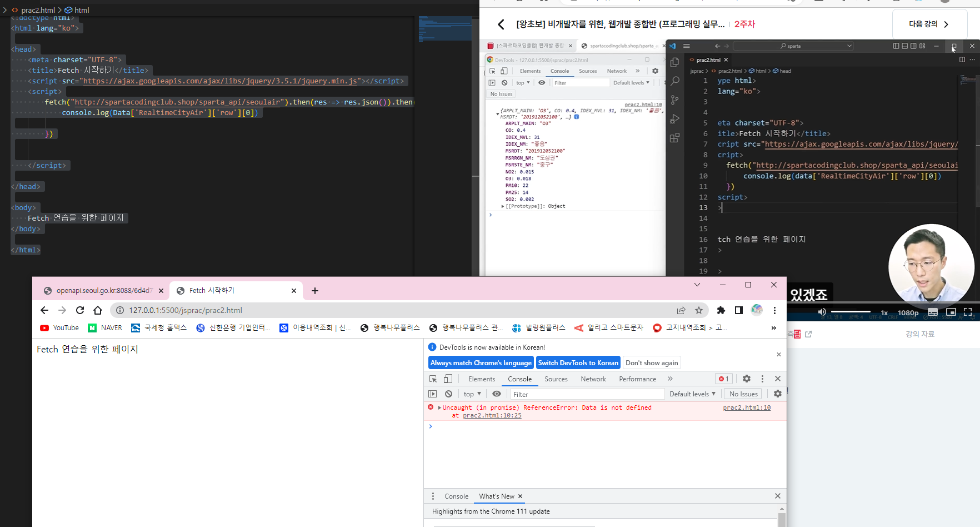Click the drawer scrollbar up arrow

pos(782,509)
